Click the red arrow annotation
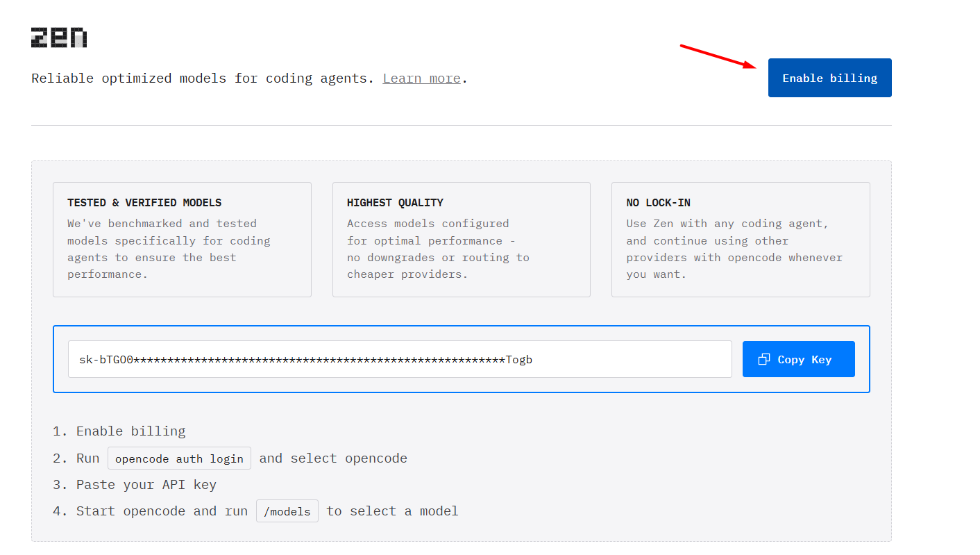 pos(718,56)
